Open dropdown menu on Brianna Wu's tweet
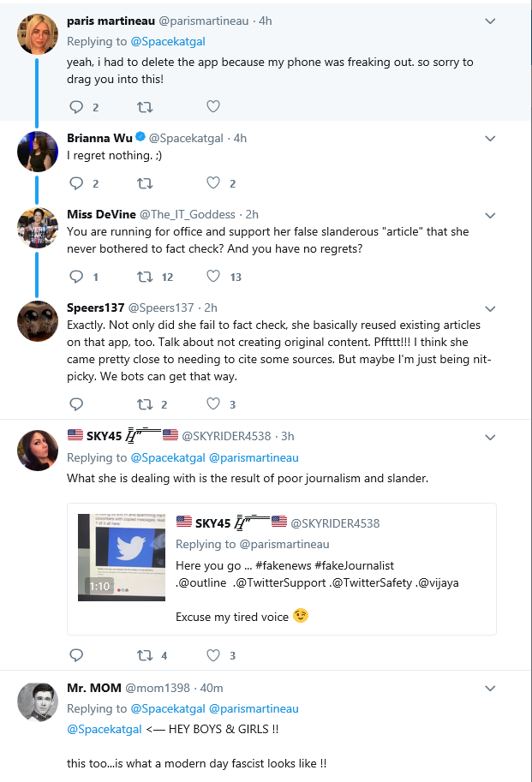 (x=490, y=138)
